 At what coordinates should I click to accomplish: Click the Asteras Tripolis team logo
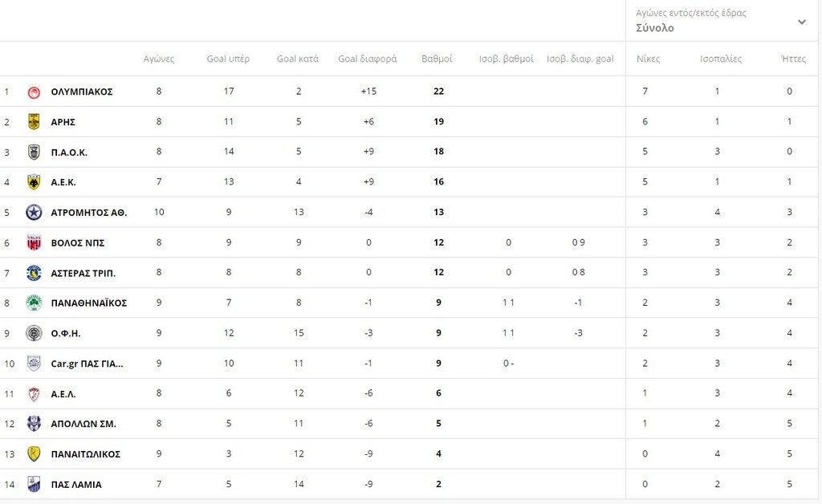tap(34, 273)
